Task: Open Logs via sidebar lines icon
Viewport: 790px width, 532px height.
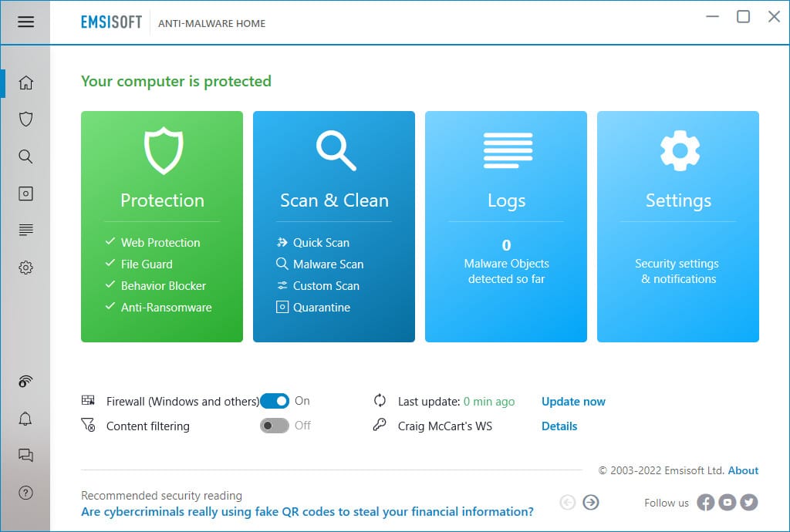Action: 25,230
